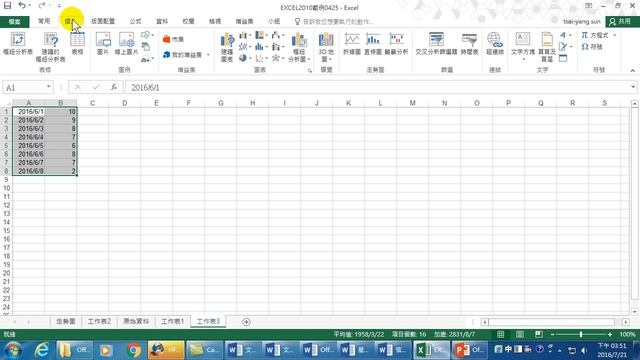Open the 原始資料 sheet tab
Image resolution: width=640 pixels, height=360 pixels.
[136, 322]
